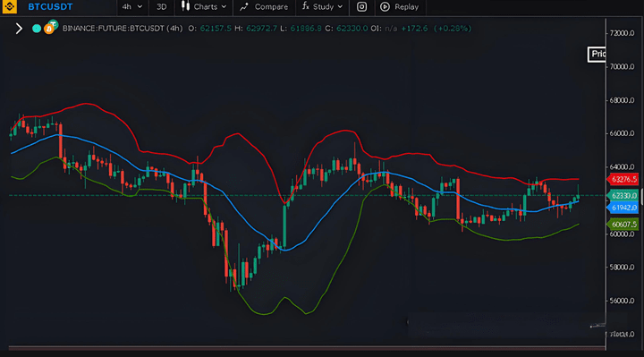This screenshot has width=644, height=357.
Task: Click the Bitcoin Tether pair icon
Action: (x=51, y=27)
